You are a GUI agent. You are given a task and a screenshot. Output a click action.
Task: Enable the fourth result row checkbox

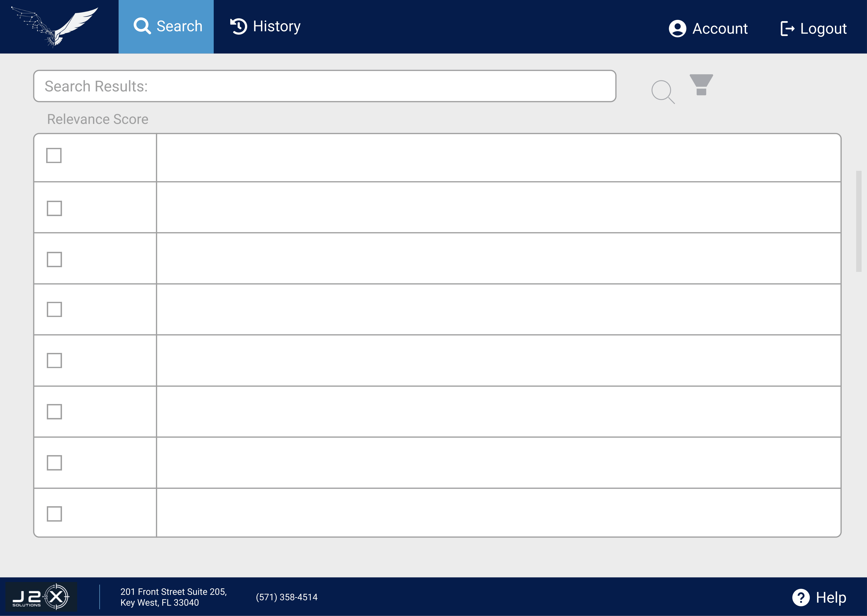click(54, 310)
